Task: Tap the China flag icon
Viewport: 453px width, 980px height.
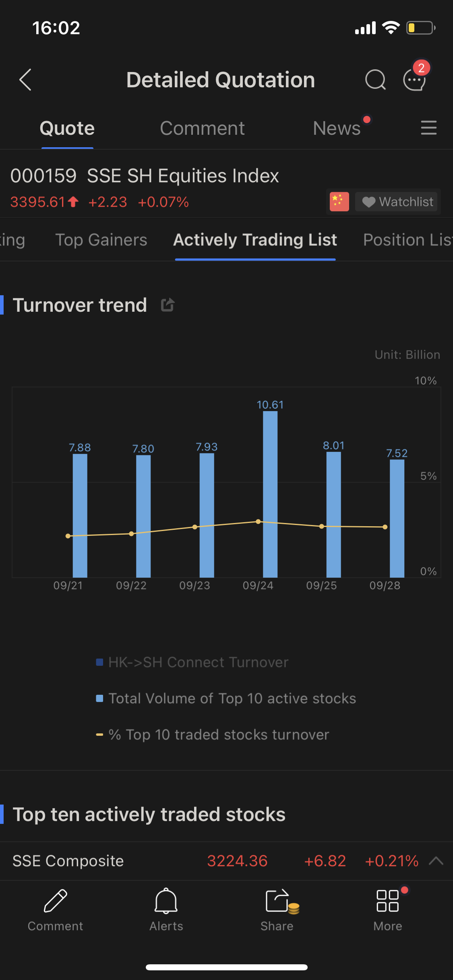Action: coord(339,202)
